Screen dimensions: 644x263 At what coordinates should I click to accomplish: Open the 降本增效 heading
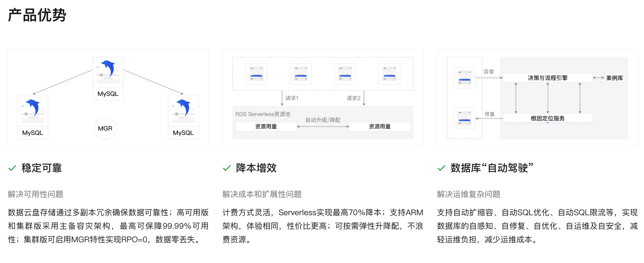click(256, 168)
